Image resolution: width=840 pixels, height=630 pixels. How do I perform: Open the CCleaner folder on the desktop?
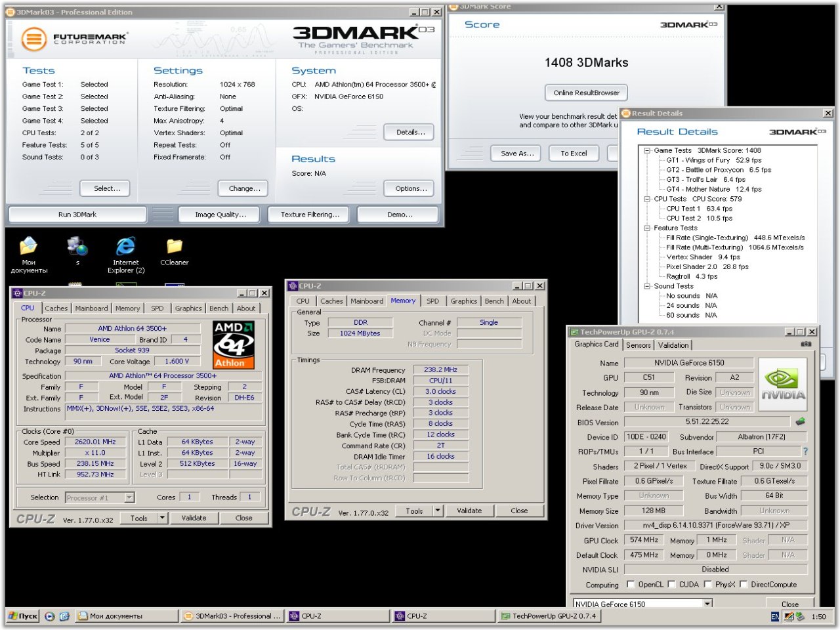[175, 251]
